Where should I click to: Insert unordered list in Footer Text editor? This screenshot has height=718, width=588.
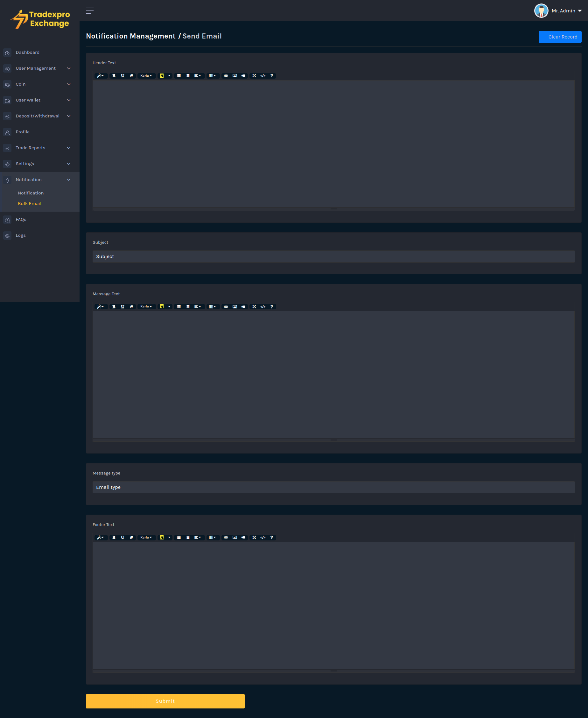coord(179,538)
